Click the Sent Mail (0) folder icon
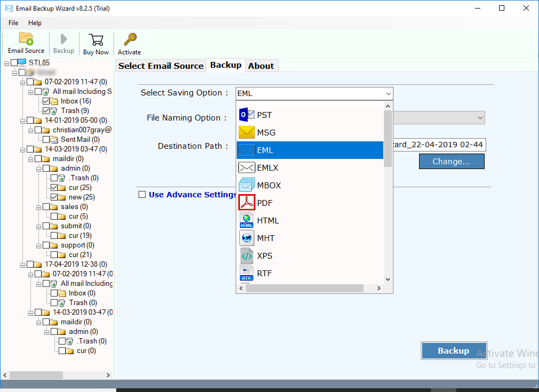The height and width of the screenshot is (392, 539). coord(54,140)
